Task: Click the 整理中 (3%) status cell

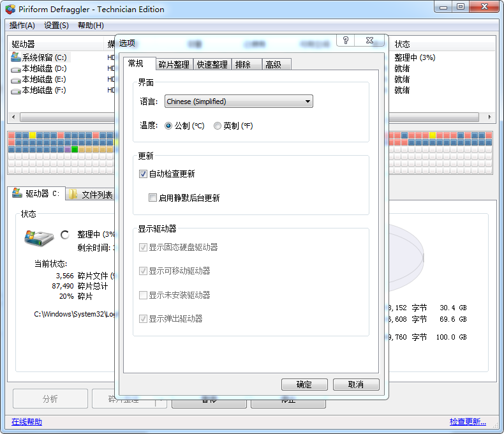Action: [x=415, y=57]
